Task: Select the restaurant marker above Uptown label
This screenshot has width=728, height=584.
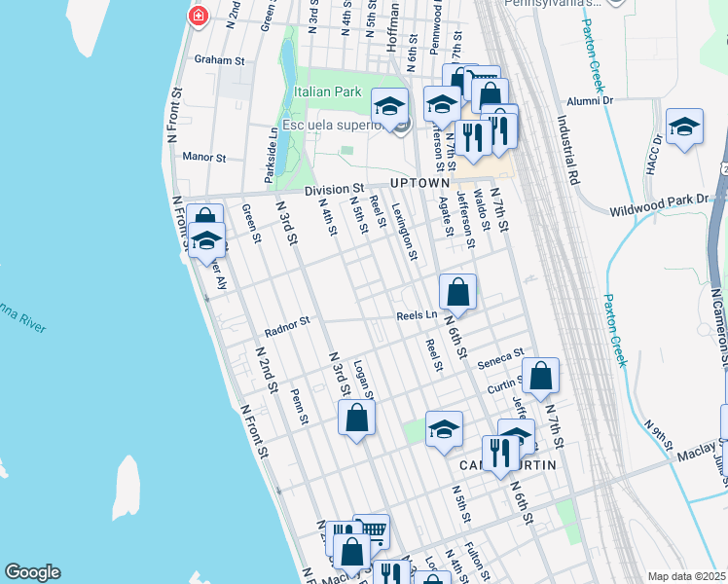Action: point(473,141)
